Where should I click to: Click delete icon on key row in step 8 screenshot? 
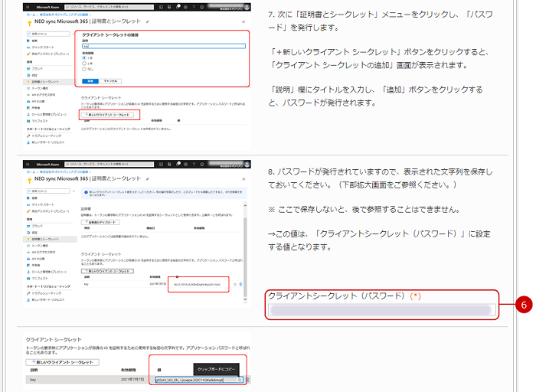click(240, 284)
